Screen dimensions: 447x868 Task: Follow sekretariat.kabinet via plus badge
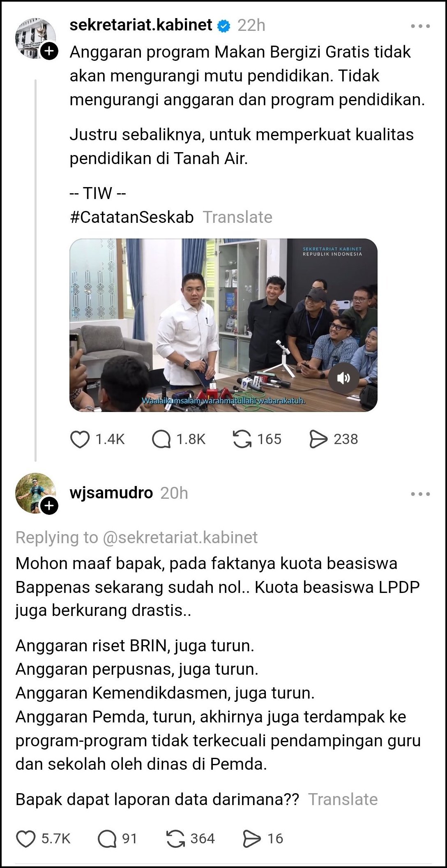[x=49, y=51]
